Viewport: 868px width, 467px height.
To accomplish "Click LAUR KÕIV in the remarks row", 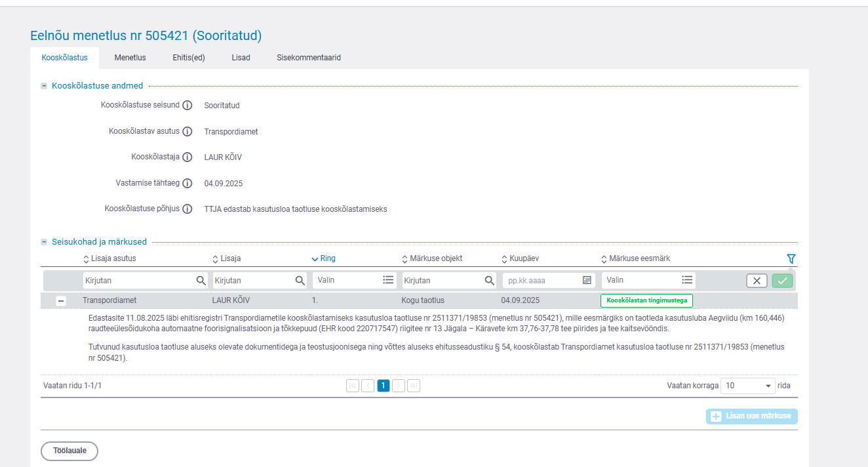I will coord(231,301).
